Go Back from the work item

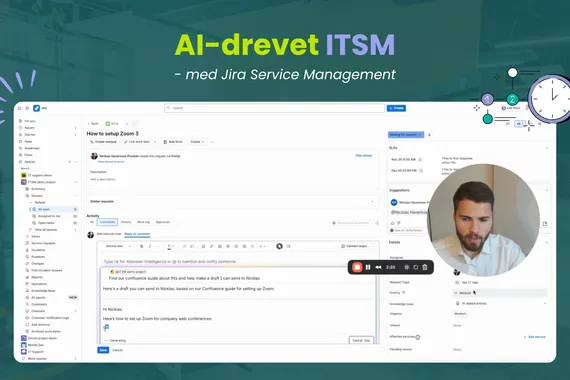(x=93, y=124)
